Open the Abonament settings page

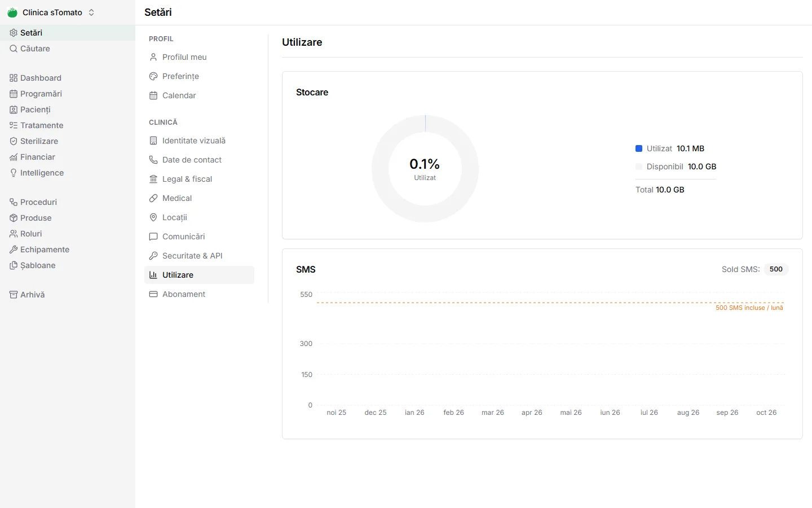pyautogui.click(x=199, y=294)
